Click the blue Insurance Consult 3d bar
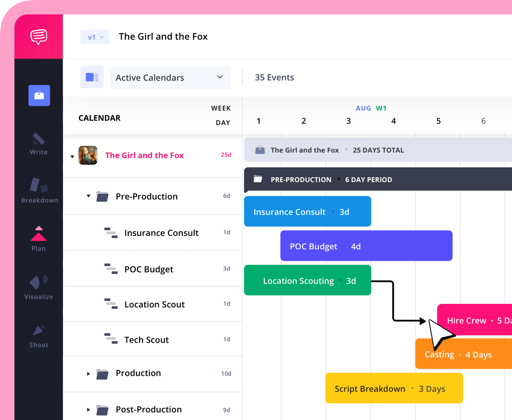This screenshot has width=512, height=420. point(307,212)
